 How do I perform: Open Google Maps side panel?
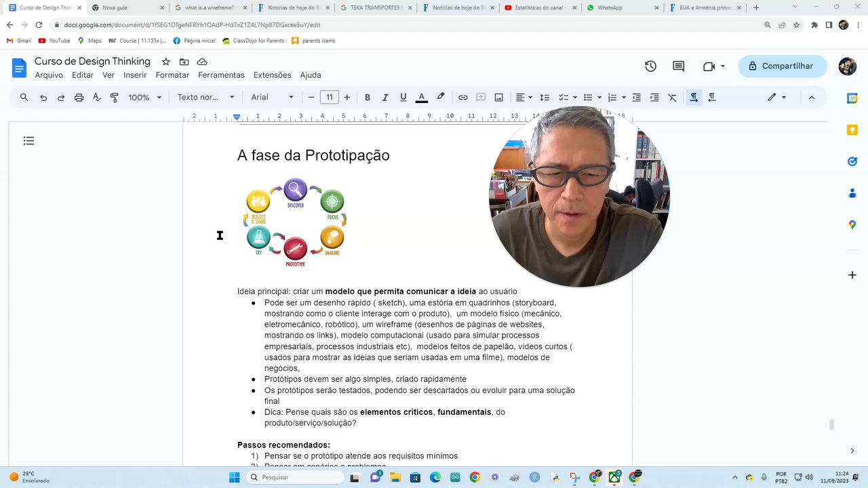(852, 225)
